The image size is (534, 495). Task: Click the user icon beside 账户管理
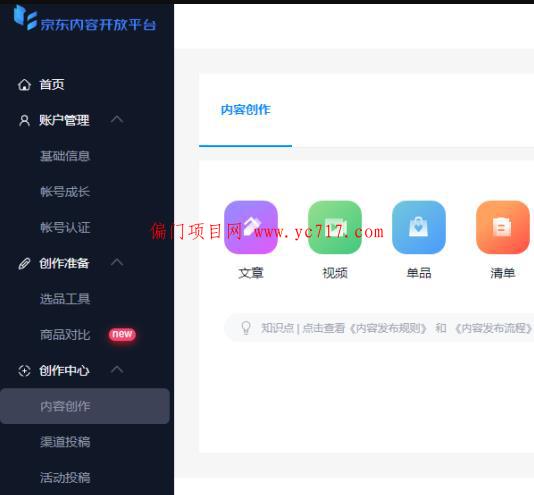24,121
